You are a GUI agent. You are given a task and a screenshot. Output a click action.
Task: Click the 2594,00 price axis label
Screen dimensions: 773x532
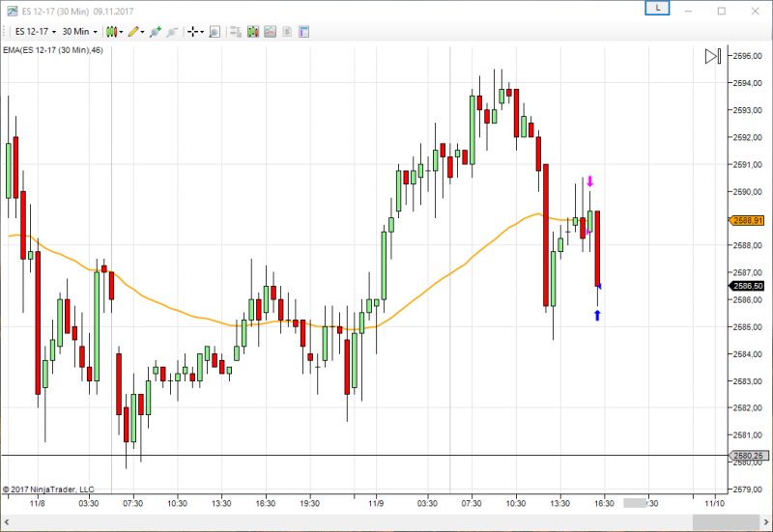748,83
